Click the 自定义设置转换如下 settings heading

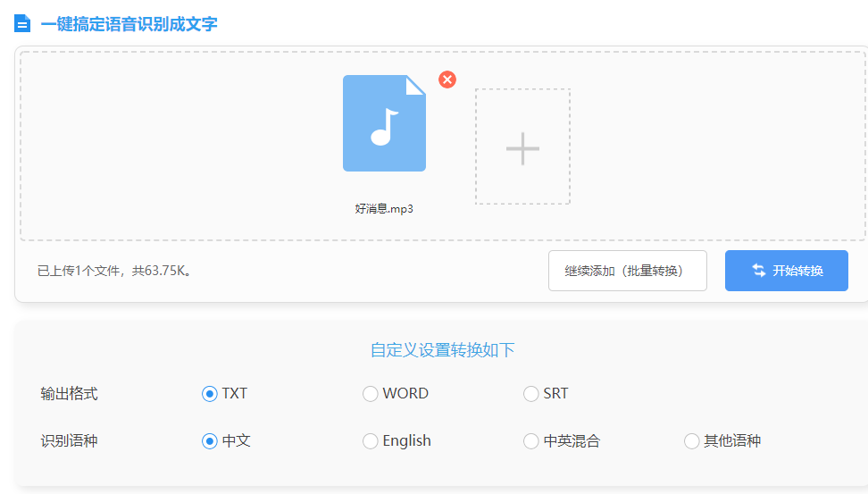(x=442, y=350)
